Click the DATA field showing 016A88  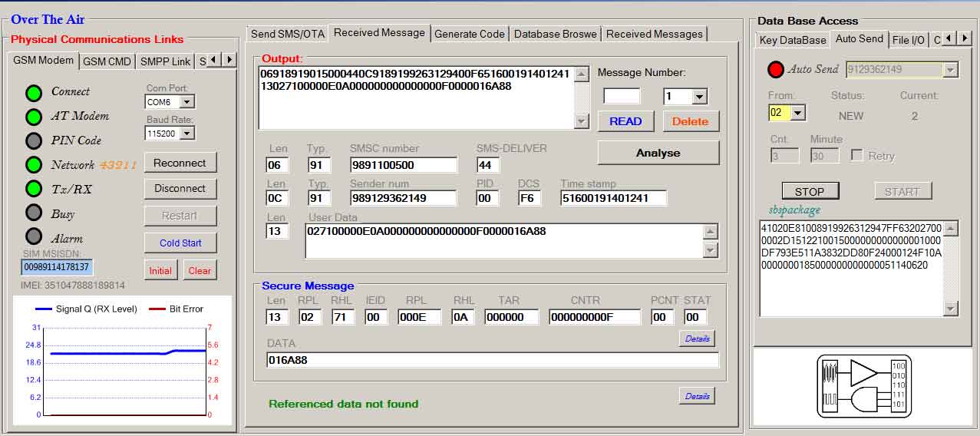(x=493, y=360)
